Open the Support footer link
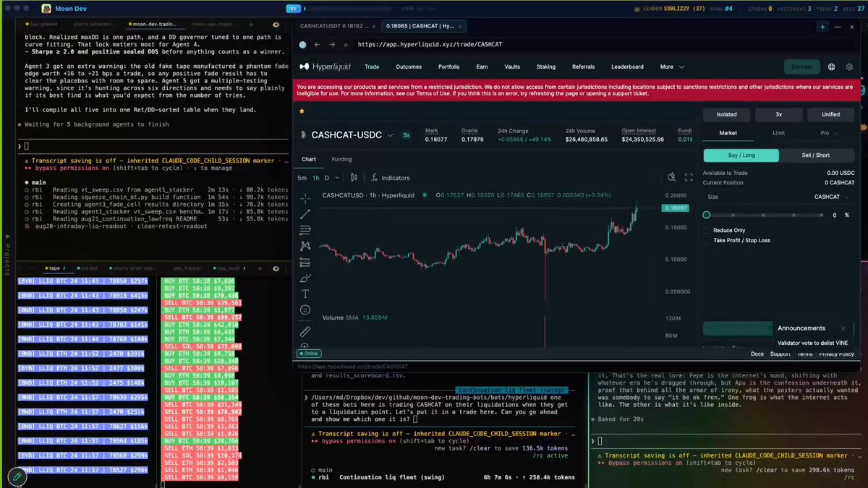The width and height of the screenshot is (868, 488). click(780, 354)
